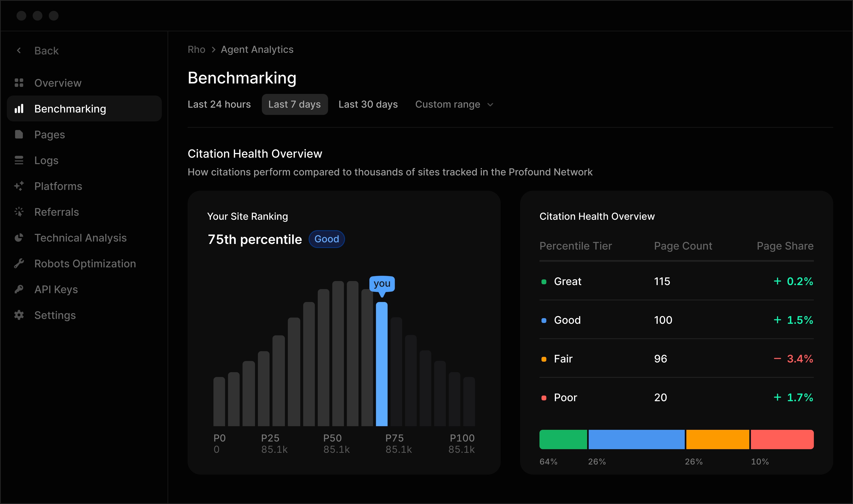
Task: Click the Poor tier page count 20
Action: coord(660,397)
